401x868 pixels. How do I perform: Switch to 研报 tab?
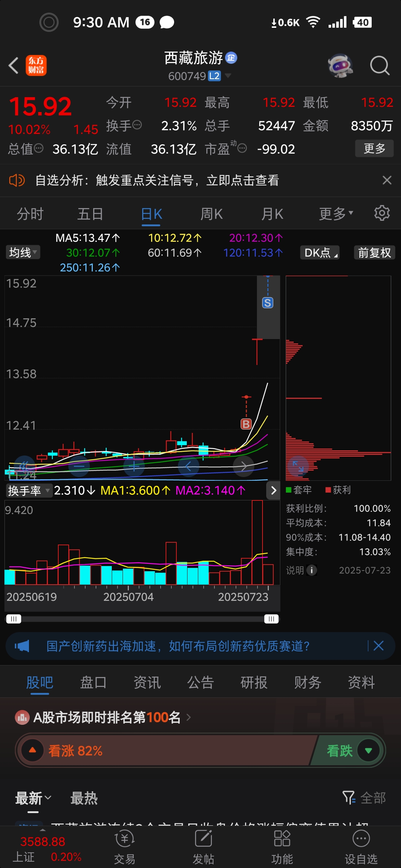click(254, 682)
